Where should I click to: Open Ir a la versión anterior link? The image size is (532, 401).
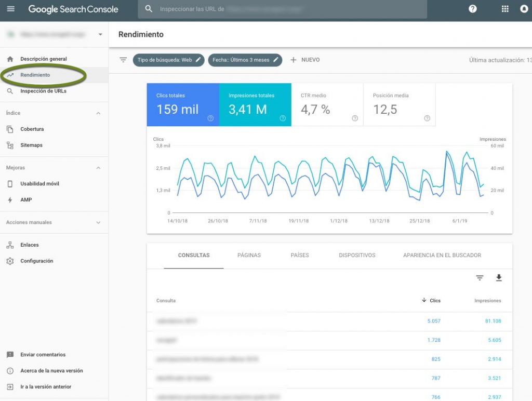(x=46, y=387)
